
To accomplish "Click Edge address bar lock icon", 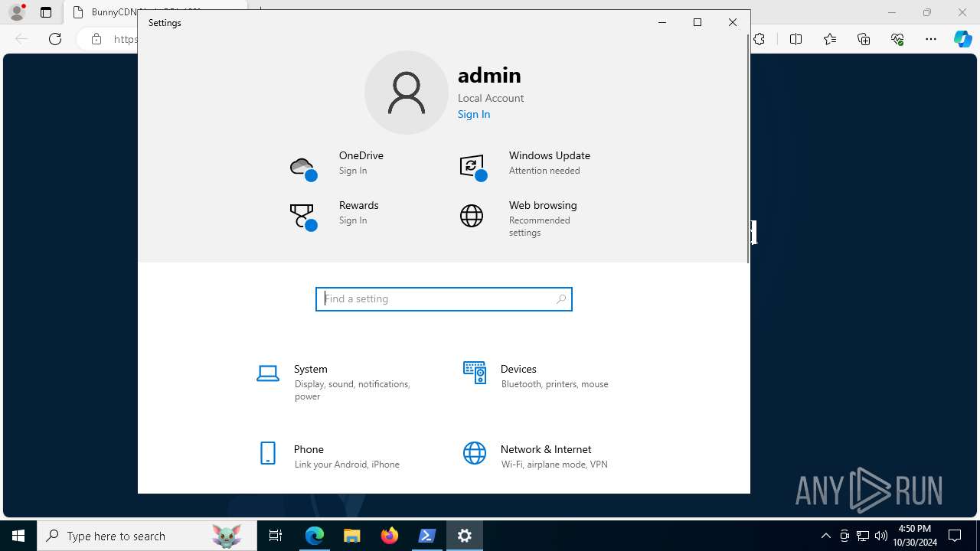I will tap(96, 39).
